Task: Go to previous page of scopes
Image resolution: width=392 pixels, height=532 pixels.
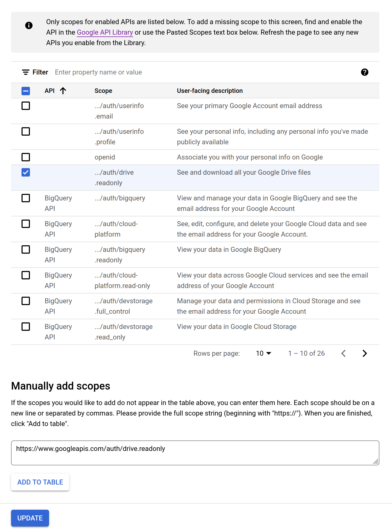Action: (x=343, y=353)
